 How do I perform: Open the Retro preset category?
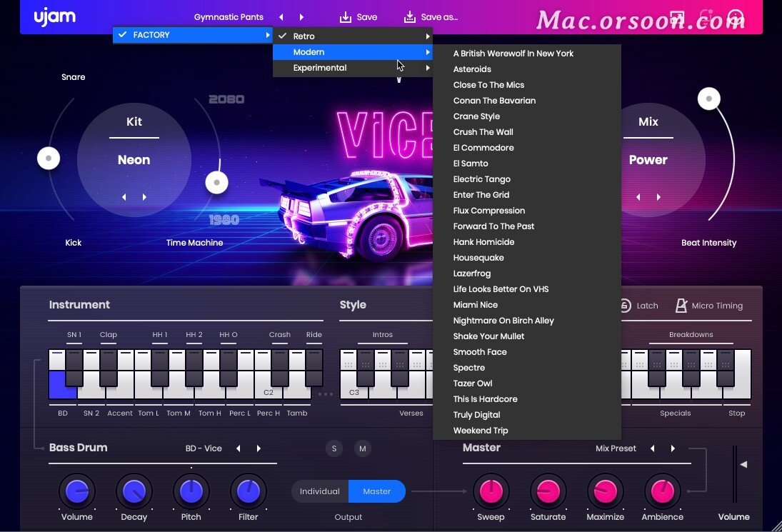353,36
